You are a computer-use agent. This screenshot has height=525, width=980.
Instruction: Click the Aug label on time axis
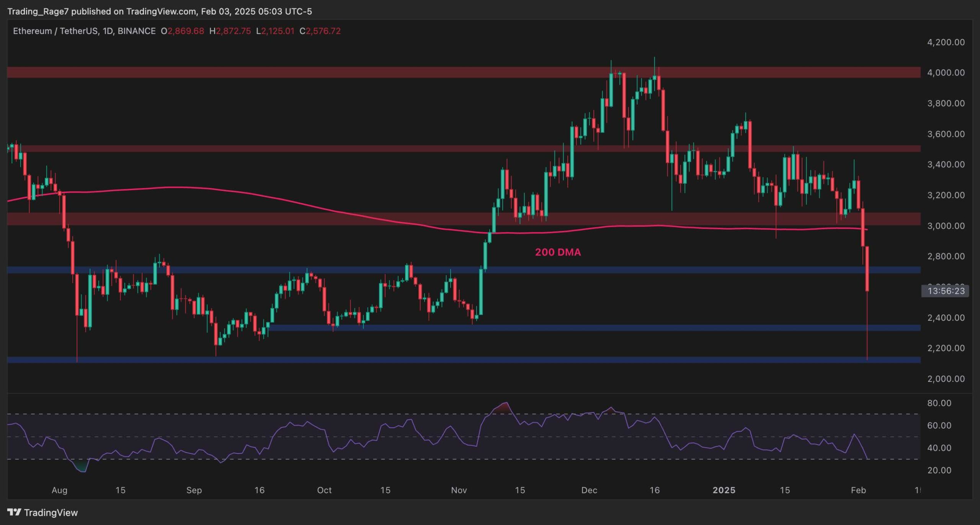click(x=59, y=490)
